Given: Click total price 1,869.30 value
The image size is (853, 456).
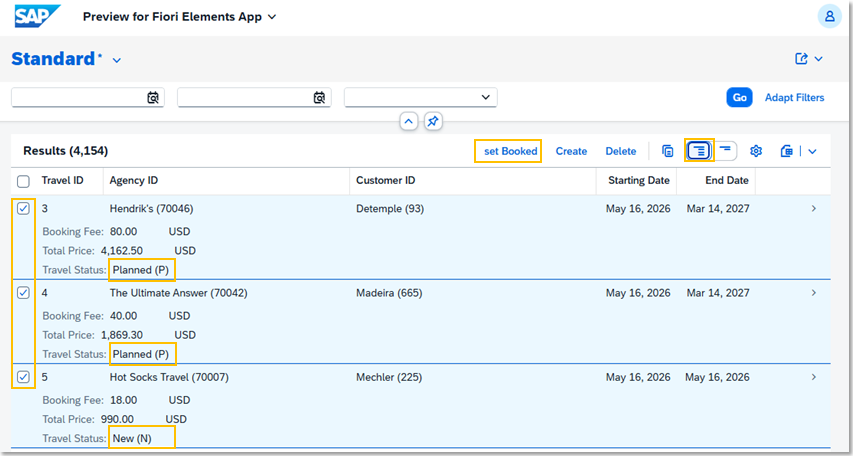Looking at the screenshot, I should pyautogui.click(x=122, y=335).
